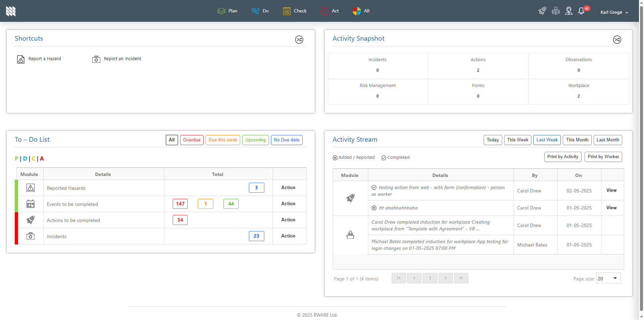This screenshot has height=320, width=644.
Task: Click the rocket actions icon in the header
Action: pyautogui.click(x=542, y=11)
